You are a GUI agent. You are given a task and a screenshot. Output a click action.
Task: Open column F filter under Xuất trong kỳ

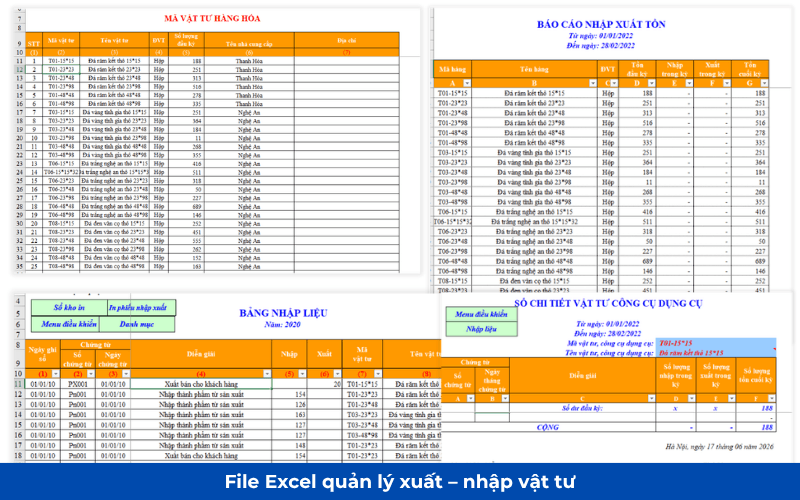pyautogui.click(x=727, y=83)
